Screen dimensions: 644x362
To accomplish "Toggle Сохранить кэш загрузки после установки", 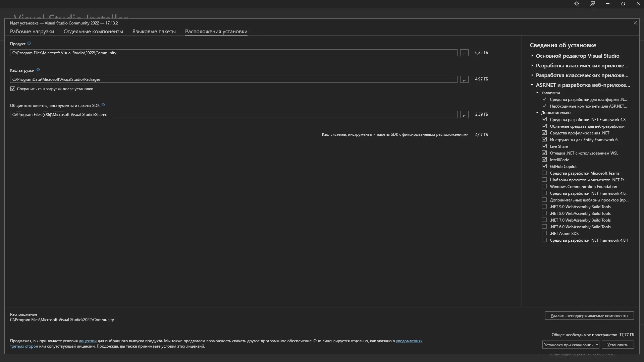I will [13, 89].
